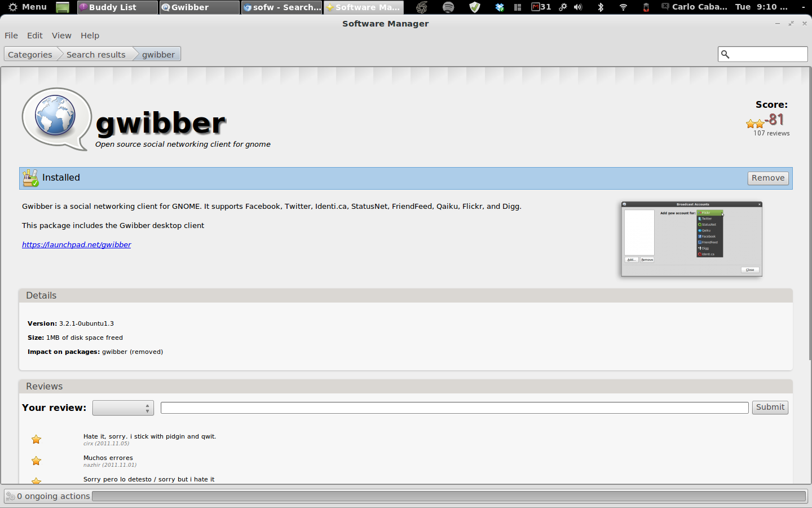Click the Tue 9:10 clock

(761, 7)
